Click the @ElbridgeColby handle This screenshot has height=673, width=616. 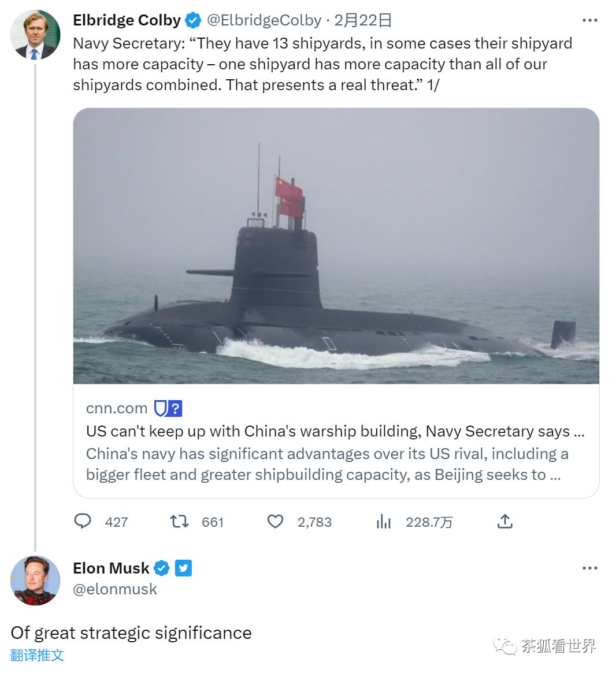coord(264,21)
